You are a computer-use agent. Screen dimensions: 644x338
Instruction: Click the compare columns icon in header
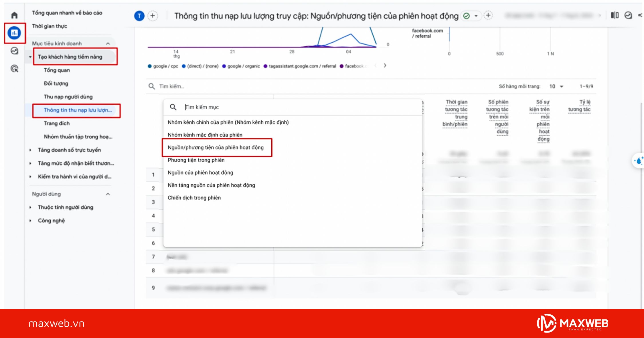(x=615, y=15)
